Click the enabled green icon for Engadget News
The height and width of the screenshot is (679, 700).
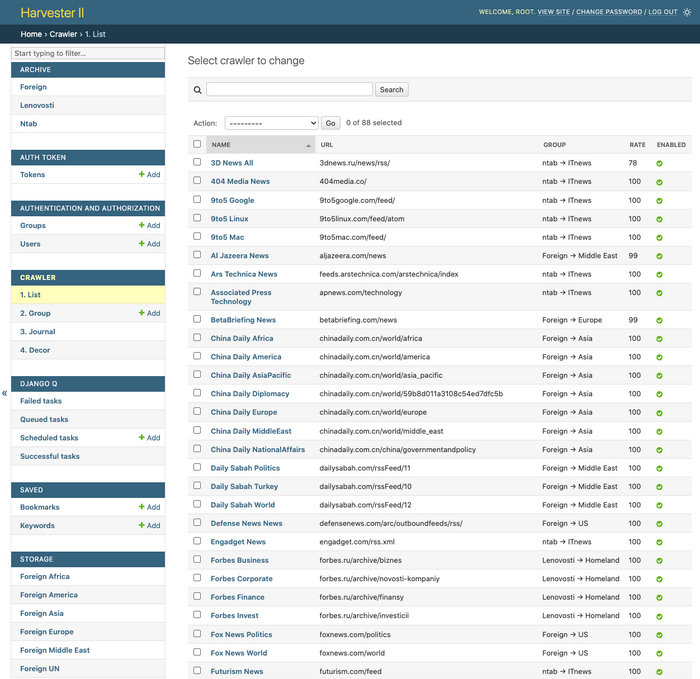[x=659, y=542]
